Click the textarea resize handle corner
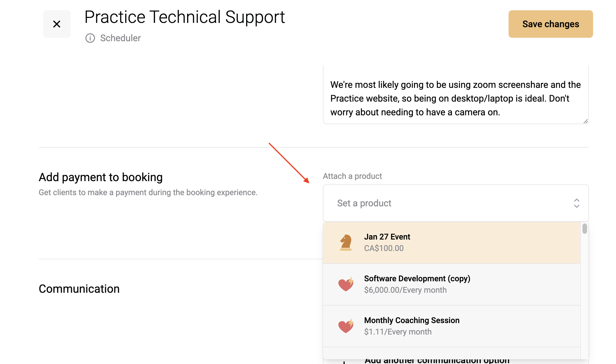Image resolution: width=616 pixels, height=364 pixels. pyautogui.click(x=586, y=121)
